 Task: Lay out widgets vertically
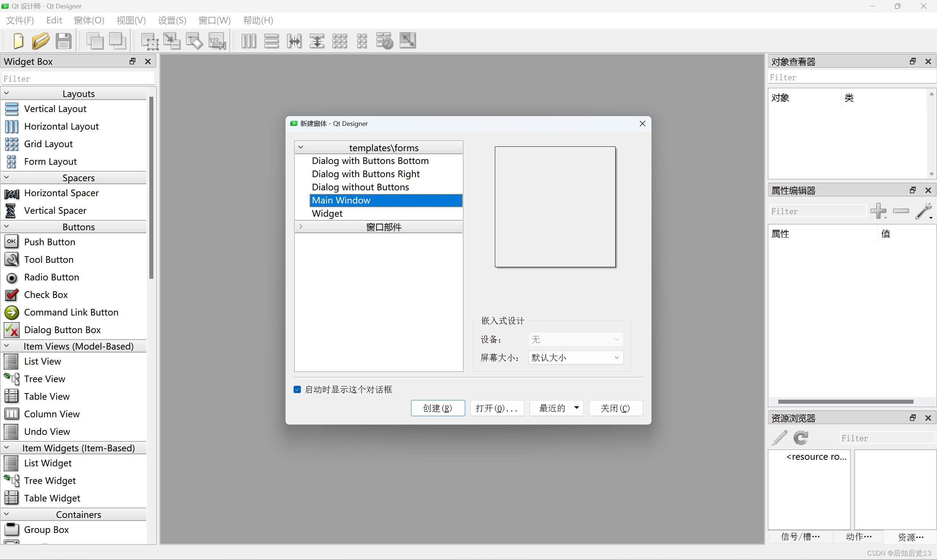coord(271,41)
